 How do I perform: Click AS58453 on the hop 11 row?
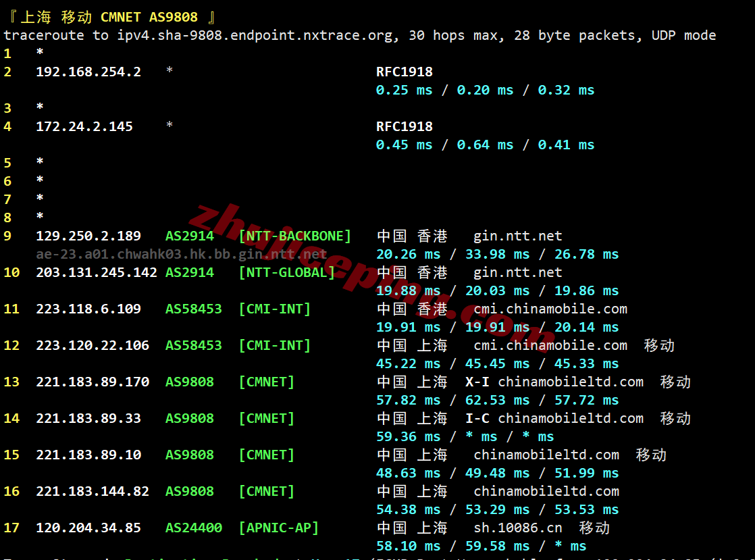click(194, 309)
